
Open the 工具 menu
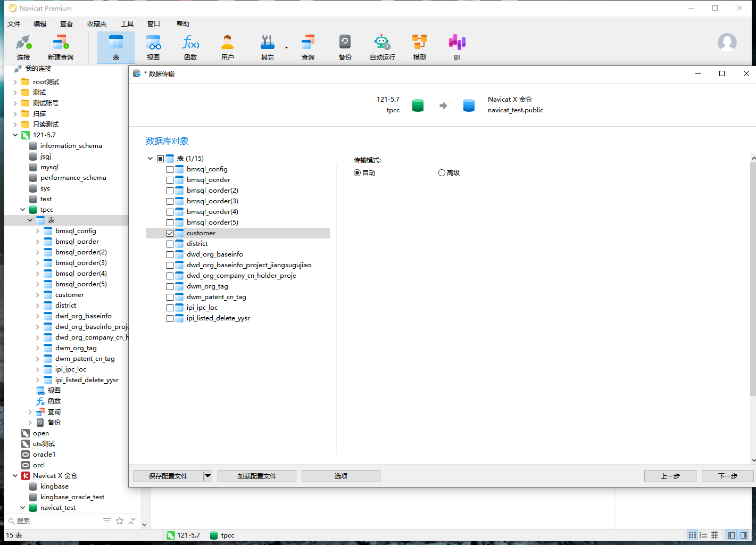(127, 23)
